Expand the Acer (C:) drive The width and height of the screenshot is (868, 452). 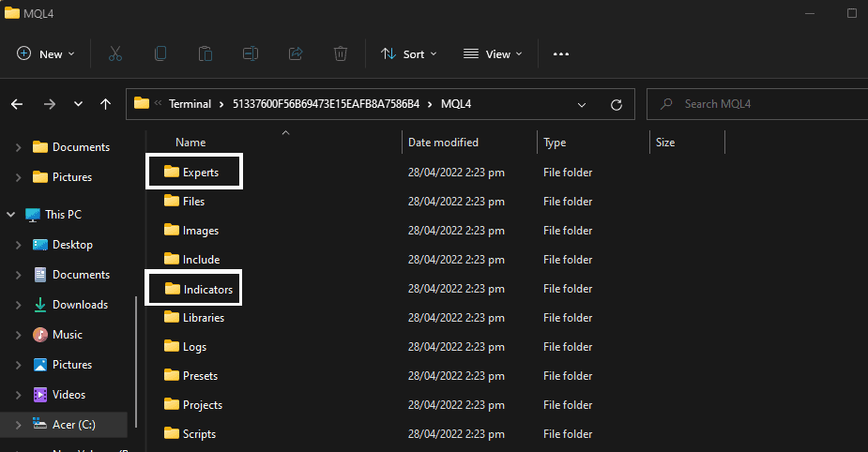18,425
